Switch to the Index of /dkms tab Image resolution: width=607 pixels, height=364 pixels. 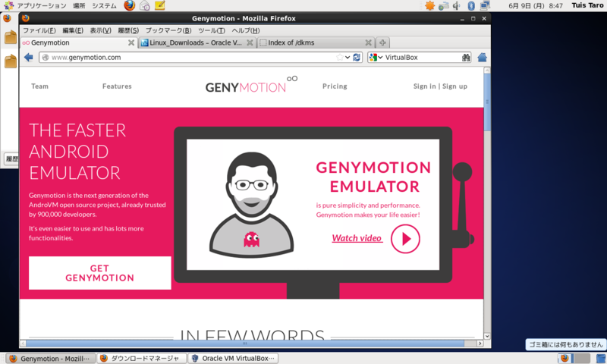point(316,42)
